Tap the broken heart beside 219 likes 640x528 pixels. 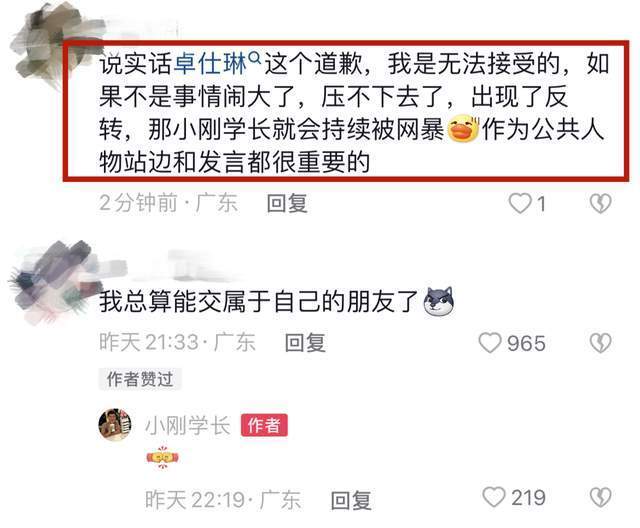point(600,497)
